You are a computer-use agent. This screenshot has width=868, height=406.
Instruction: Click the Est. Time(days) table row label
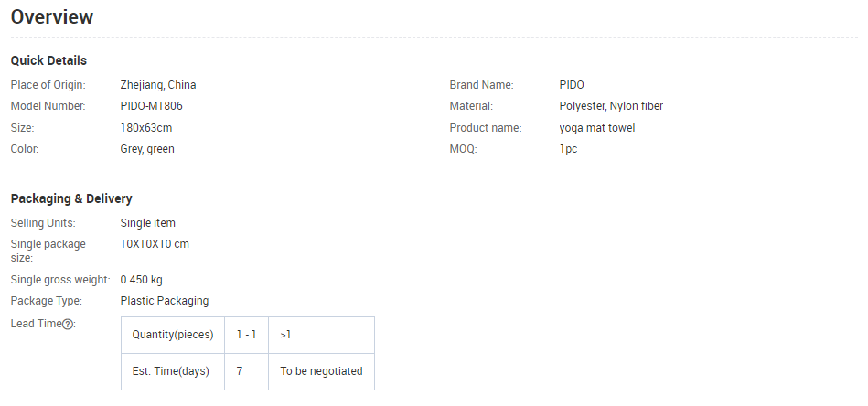point(171,371)
